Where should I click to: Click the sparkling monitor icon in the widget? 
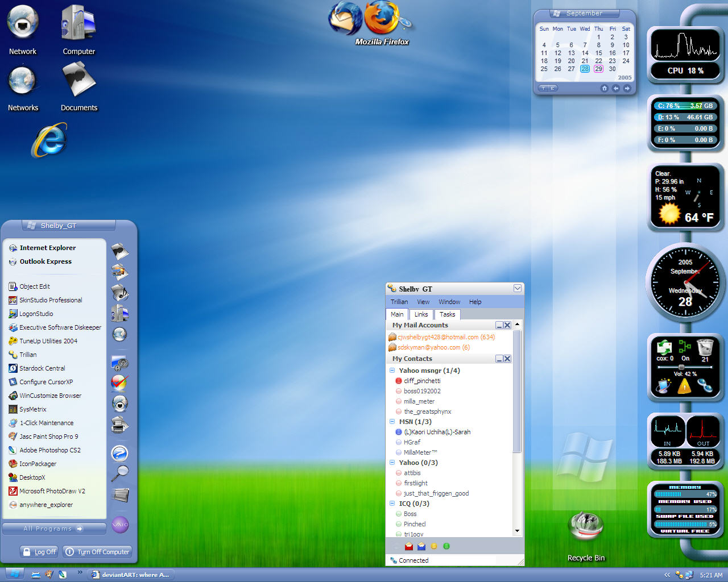(x=664, y=386)
